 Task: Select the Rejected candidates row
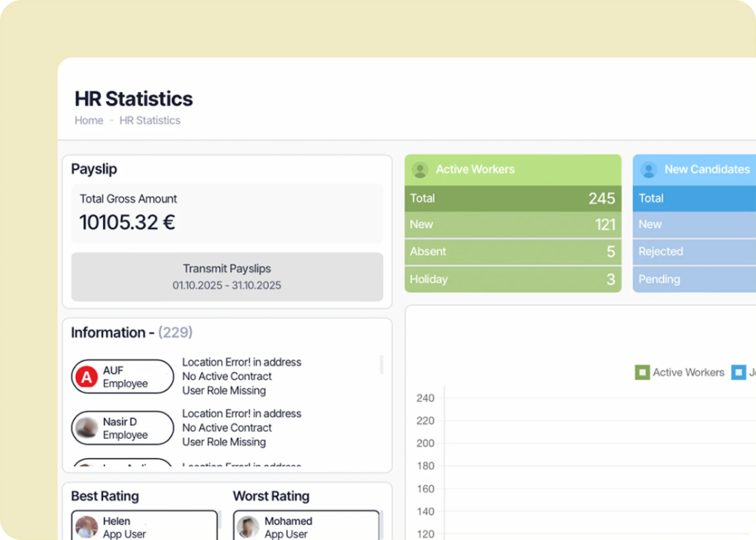[x=694, y=252]
